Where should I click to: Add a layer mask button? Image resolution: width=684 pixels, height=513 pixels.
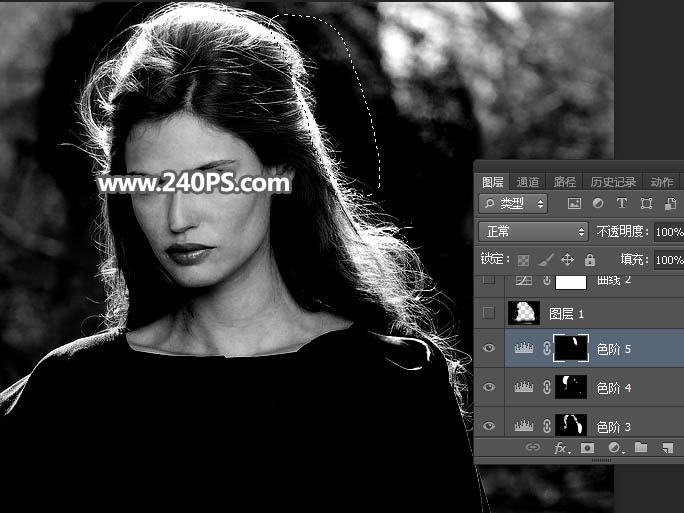point(587,448)
